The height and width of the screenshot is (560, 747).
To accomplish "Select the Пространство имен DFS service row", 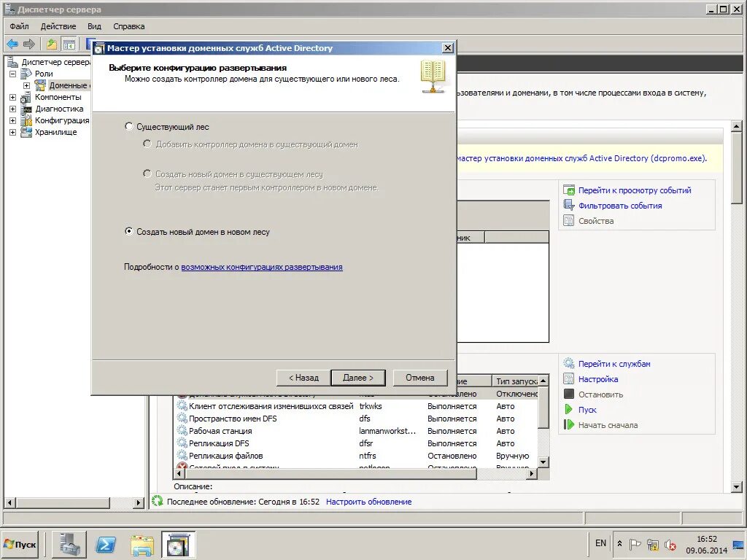I will [355, 419].
